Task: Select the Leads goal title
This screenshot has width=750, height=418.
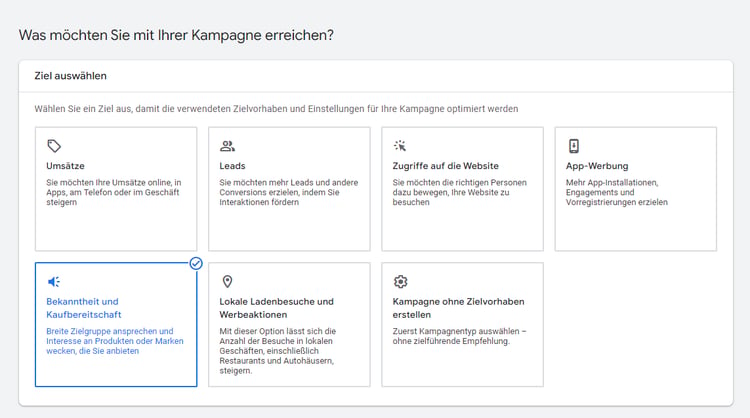Action: pyautogui.click(x=232, y=166)
